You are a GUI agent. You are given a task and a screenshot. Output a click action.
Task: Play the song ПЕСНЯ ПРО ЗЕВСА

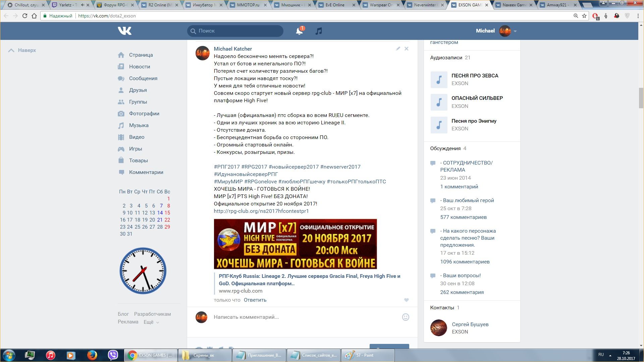click(439, 80)
